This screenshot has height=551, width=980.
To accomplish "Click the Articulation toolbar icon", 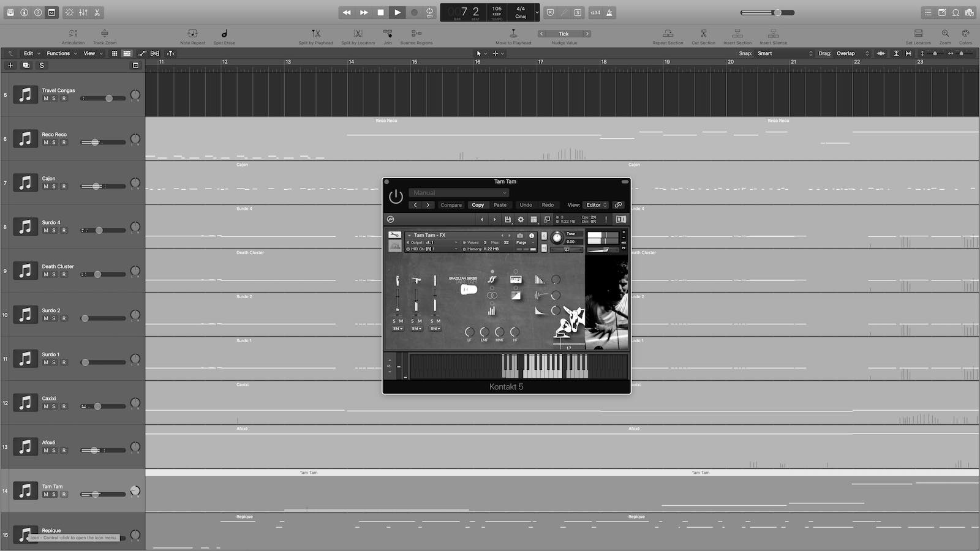I will tap(73, 34).
